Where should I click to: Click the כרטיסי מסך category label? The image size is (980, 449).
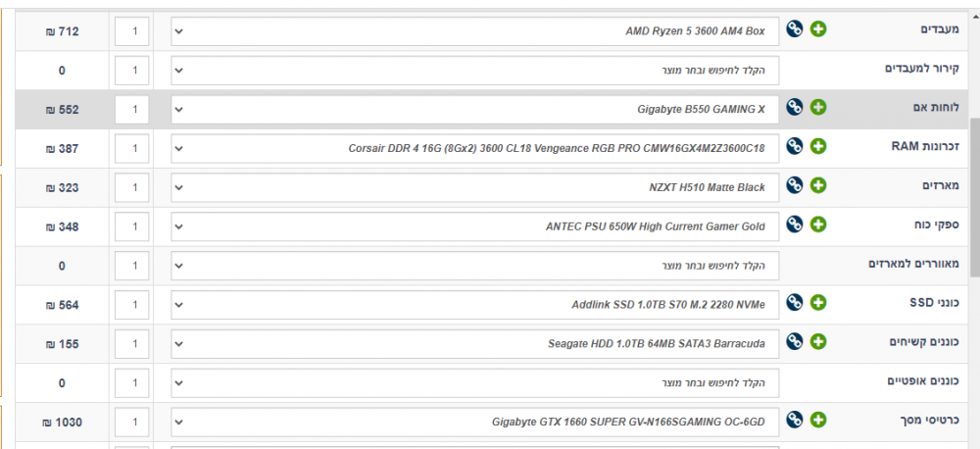(x=931, y=421)
